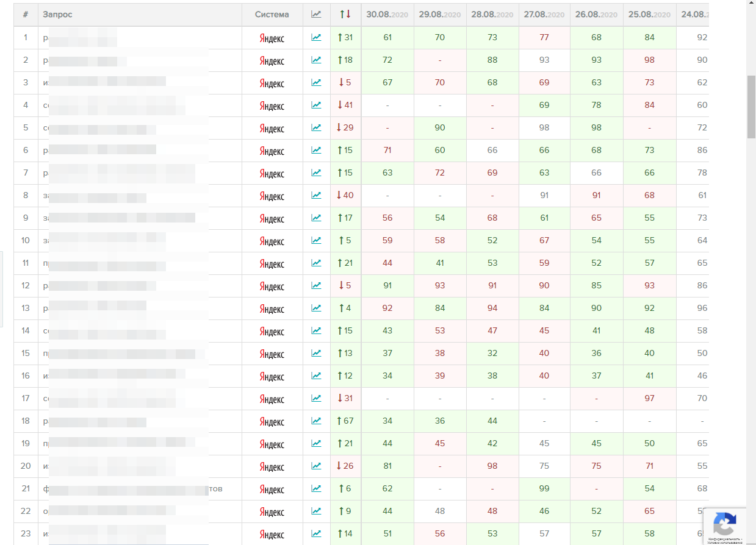Sort by the 27.08.2020 date column
This screenshot has width=756, height=545.
pyautogui.click(x=544, y=14)
